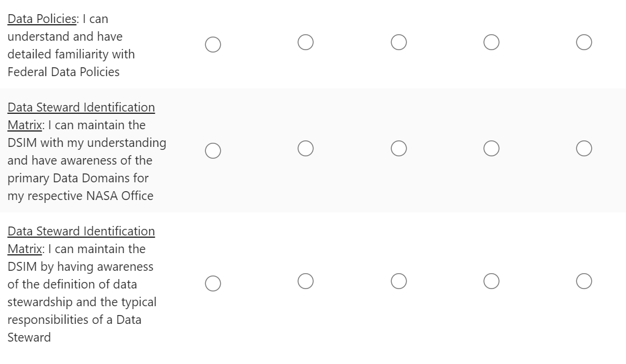Click the "my respective NASA Office" statement text
The width and height of the screenshot is (626, 364).
point(80,196)
